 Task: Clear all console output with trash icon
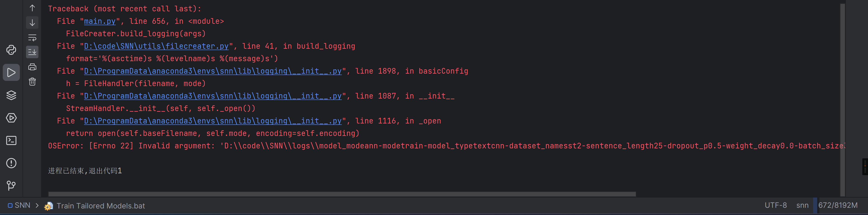click(32, 82)
